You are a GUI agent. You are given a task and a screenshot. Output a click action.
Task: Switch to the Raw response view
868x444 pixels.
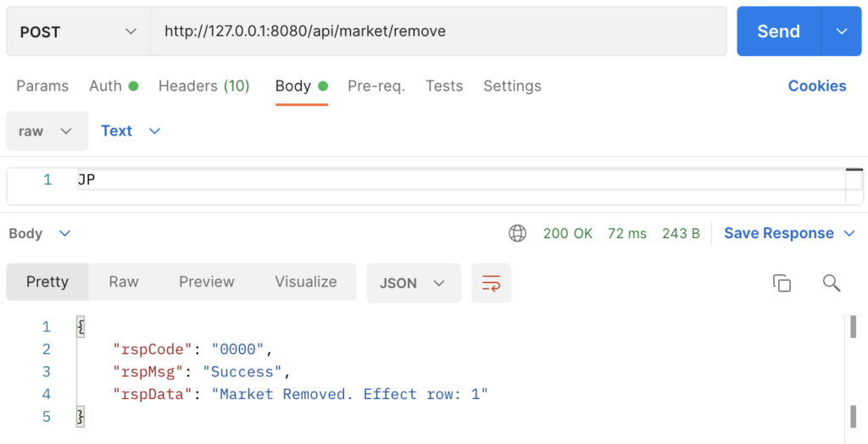pos(124,282)
